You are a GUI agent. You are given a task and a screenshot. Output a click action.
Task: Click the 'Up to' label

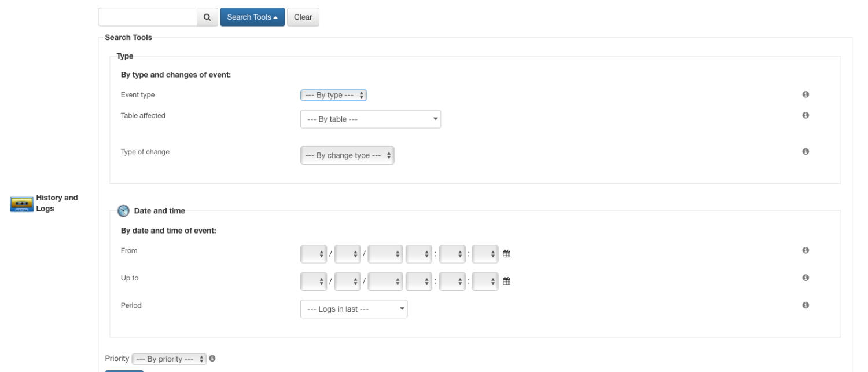tap(130, 278)
